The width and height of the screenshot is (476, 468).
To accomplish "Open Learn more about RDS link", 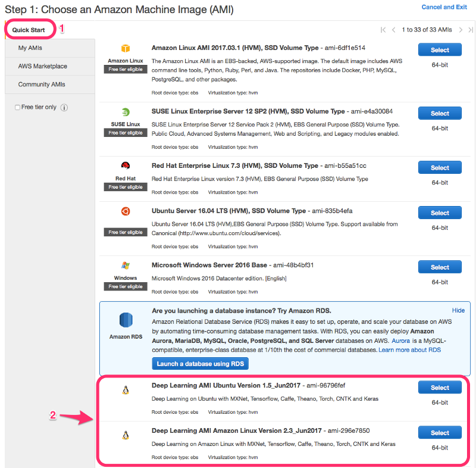I will [x=409, y=350].
